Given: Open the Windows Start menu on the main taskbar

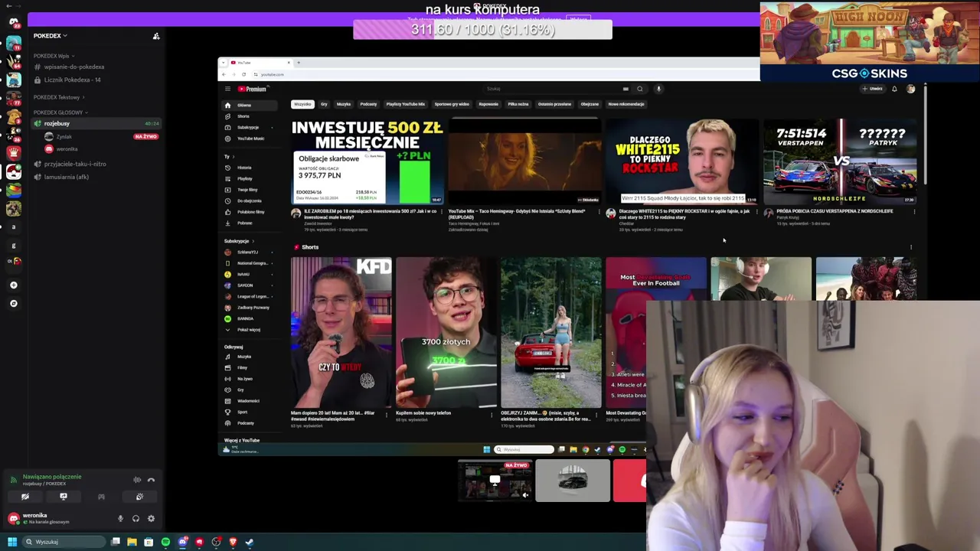Looking at the screenshot, I should (x=12, y=542).
